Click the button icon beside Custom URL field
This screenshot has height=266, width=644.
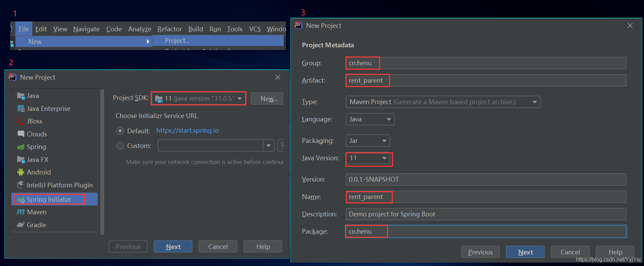click(x=281, y=146)
